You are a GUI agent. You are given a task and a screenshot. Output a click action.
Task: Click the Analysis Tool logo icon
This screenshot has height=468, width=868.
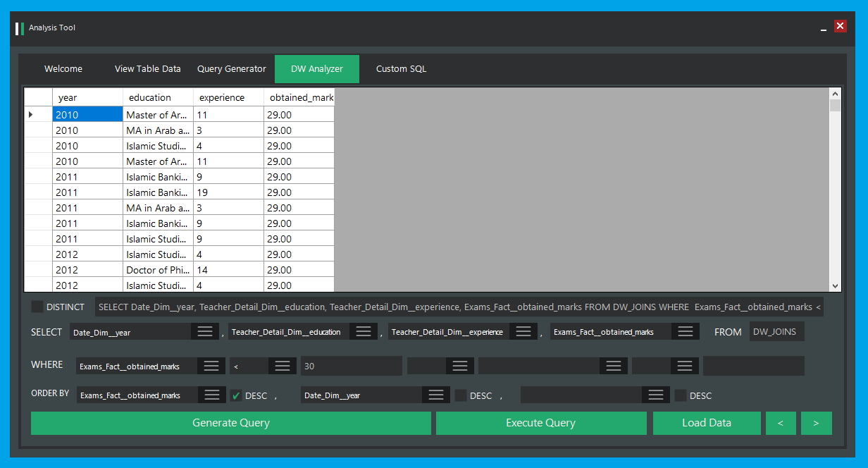20,28
